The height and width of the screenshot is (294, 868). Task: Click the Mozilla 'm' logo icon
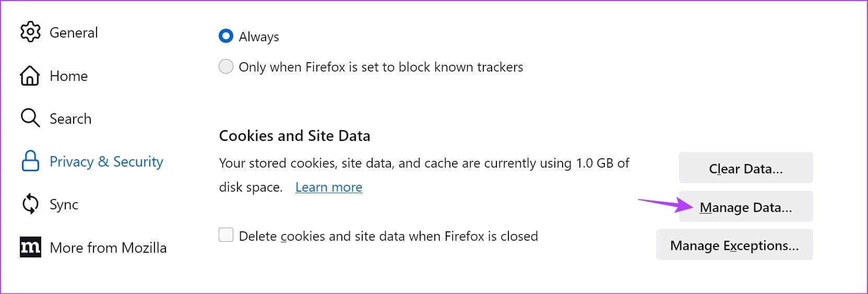click(30, 248)
